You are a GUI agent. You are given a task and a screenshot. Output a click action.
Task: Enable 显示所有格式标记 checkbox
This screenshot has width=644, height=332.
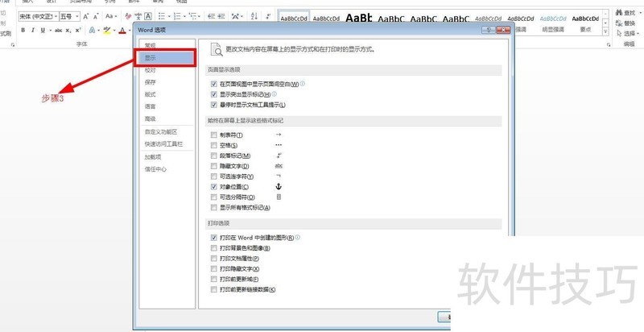click(213, 208)
